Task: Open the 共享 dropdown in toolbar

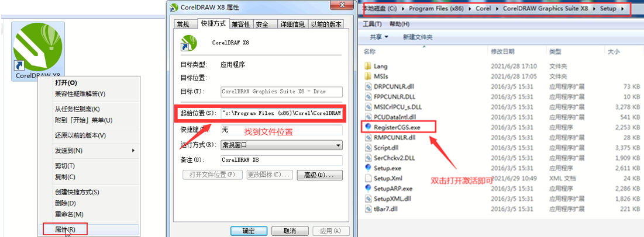Action: (378, 37)
